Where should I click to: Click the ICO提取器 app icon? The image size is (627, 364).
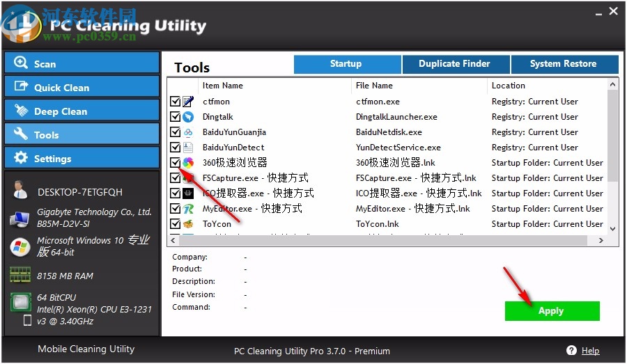(x=188, y=193)
